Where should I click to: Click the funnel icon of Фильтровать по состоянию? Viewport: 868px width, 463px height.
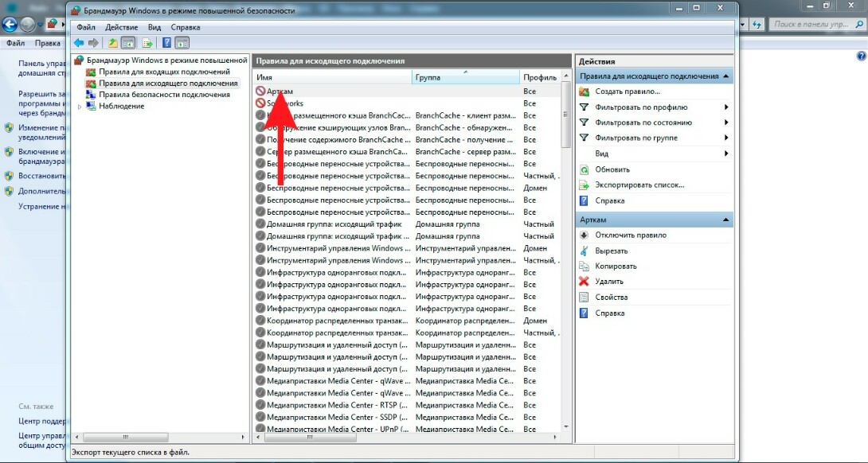tap(584, 123)
